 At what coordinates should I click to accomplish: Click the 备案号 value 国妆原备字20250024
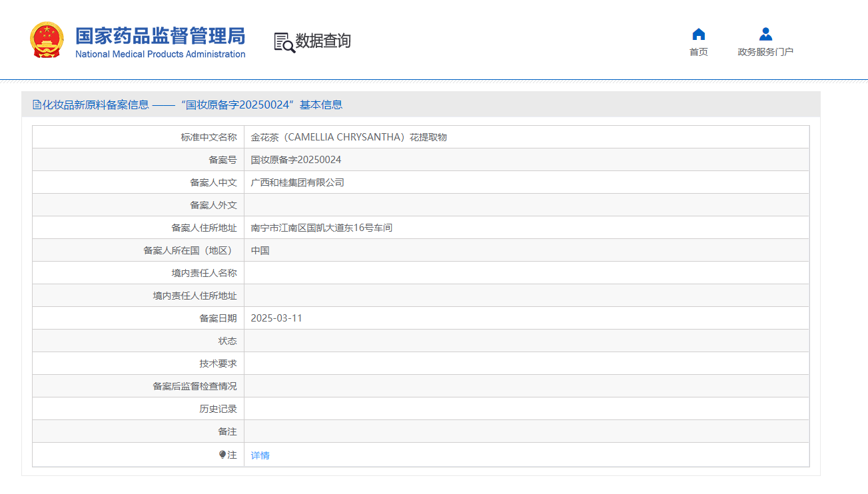(296, 160)
